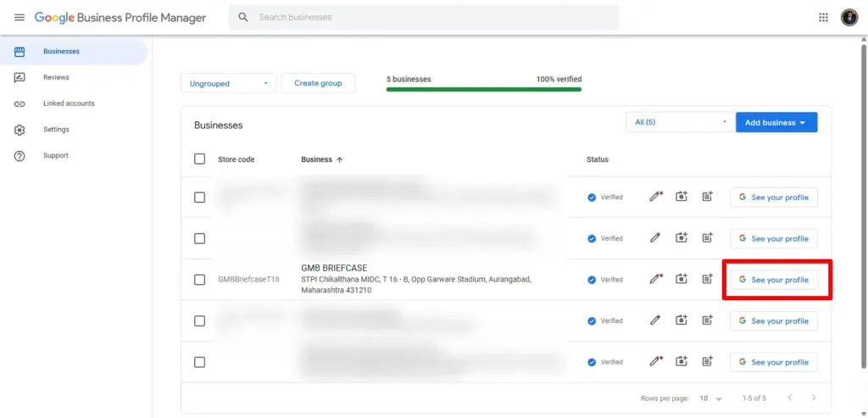
Task: Click the page's vertical scrollbar
Action: (x=864, y=205)
